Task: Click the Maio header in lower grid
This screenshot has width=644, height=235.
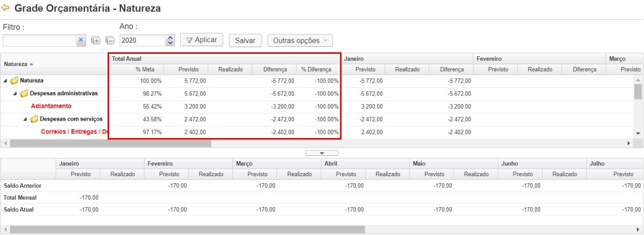Action: point(453,164)
